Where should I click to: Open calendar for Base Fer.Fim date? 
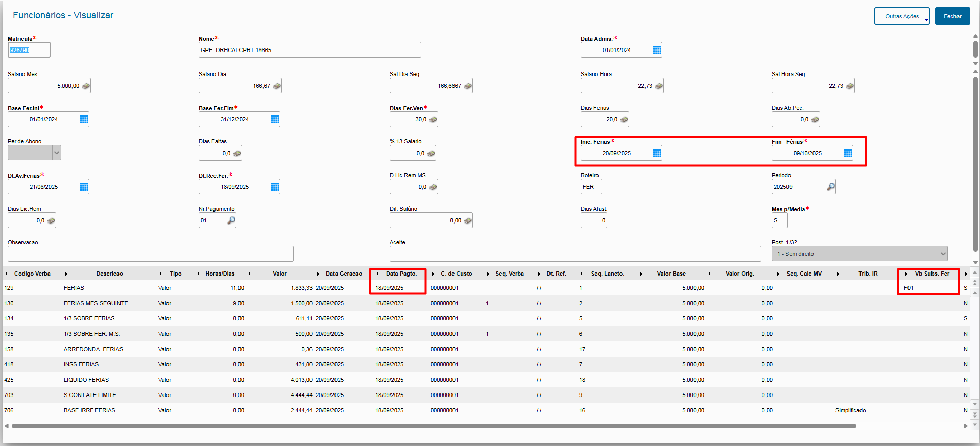pos(275,119)
